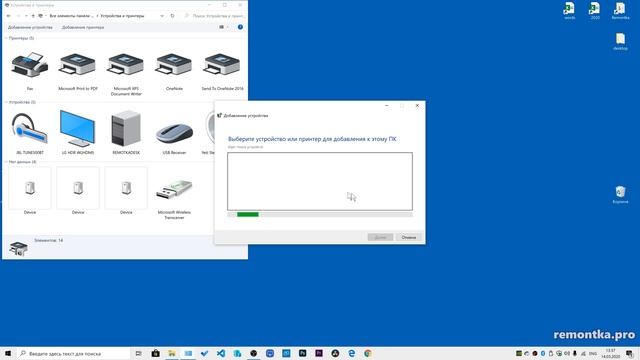Select the 'desktop' file icon on desktop
This screenshot has height=360, width=640.
pyautogui.click(x=620, y=42)
